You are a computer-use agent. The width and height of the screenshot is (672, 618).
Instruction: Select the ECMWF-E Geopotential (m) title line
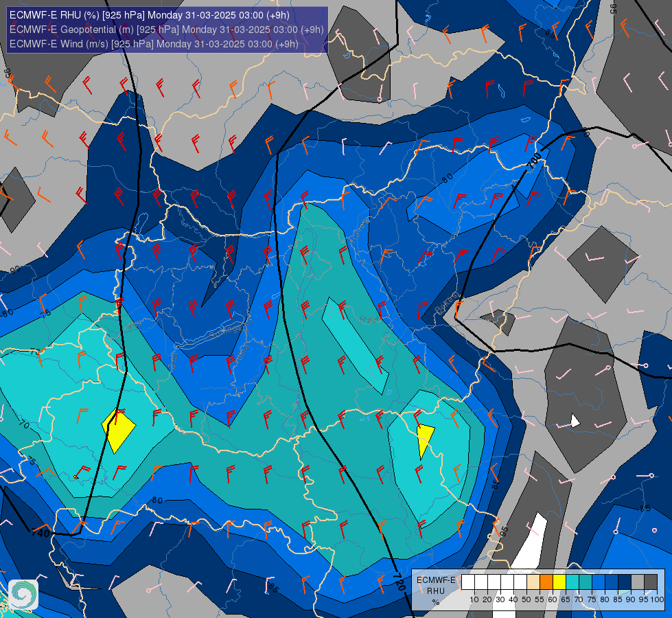click(x=167, y=30)
